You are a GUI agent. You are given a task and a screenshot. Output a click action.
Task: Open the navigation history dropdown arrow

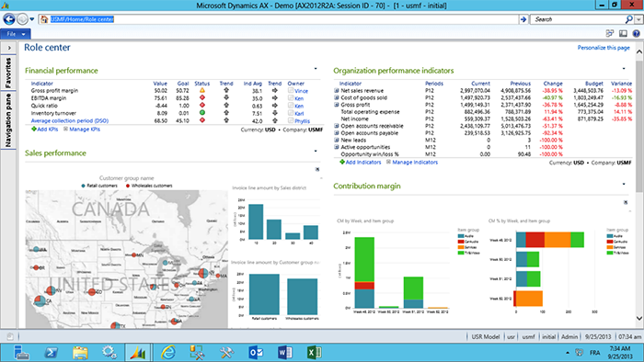click(x=32, y=19)
